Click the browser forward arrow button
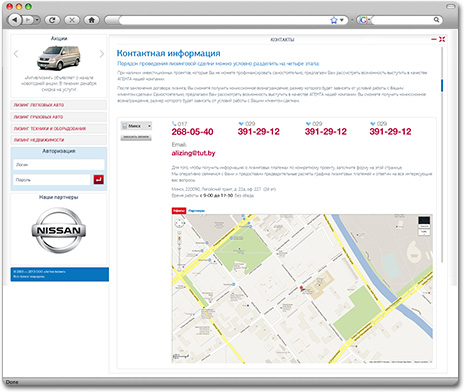The image size is (464, 392). 28,20
